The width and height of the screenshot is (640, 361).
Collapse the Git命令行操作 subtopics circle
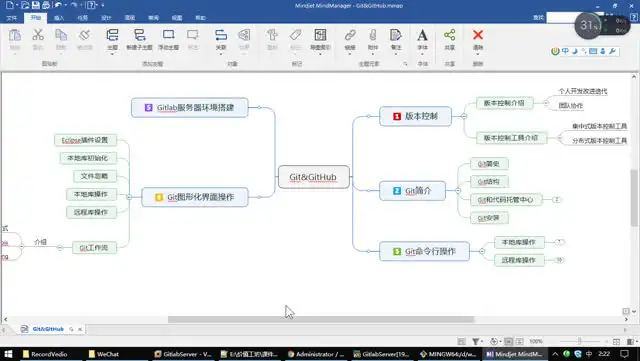point(482,251)
